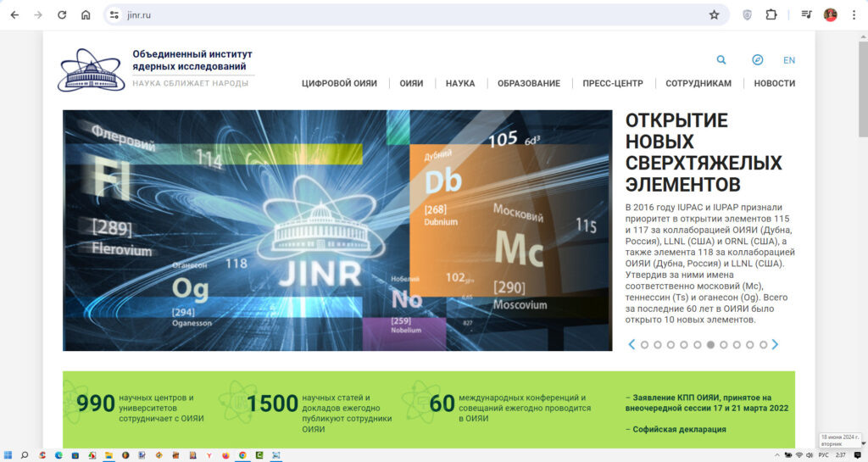Open the Chrome profile avatar
Image resolution: width=868 pixels, height=462 pixels.
[x=831, y=15]
